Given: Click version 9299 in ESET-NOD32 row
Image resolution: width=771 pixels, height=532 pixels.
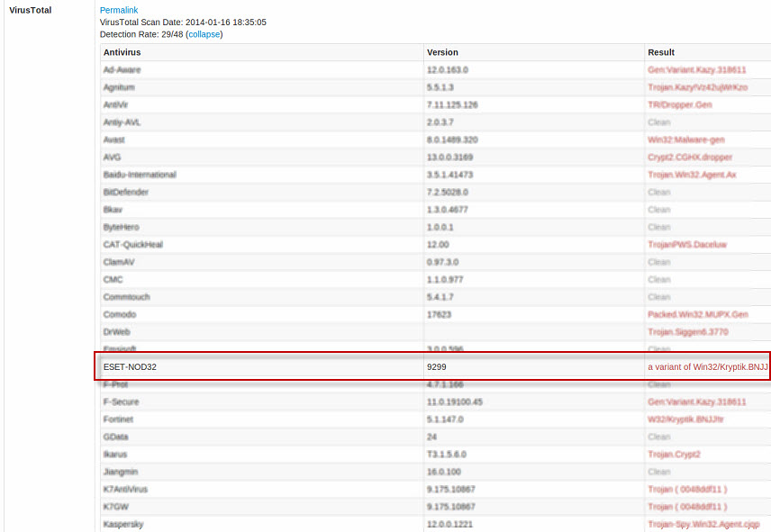Looking at the screenshot, I should click(437, 367).
